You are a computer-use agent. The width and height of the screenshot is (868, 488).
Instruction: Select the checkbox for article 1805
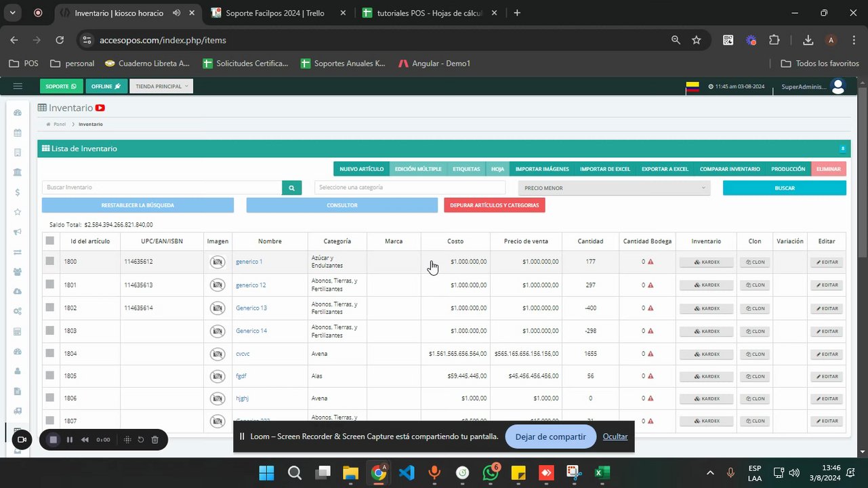49,376
